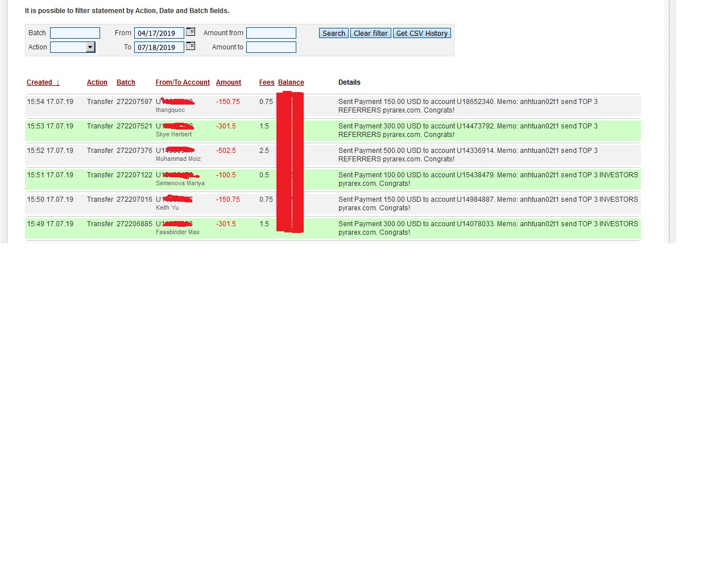This screenshot has height=582, width=728.
Task: Click the Details column heading
Action: point(349,82)
